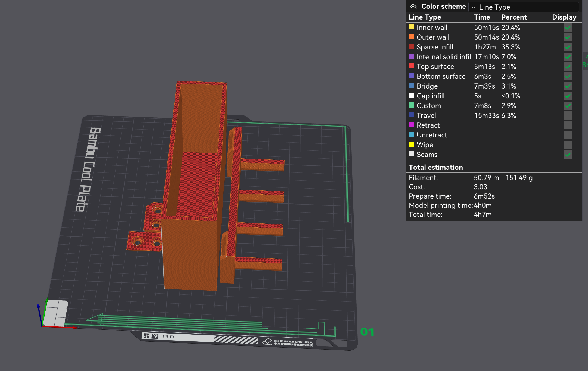Click the filament weight 151.49 g
588x371 pixels.
(519, 178)
